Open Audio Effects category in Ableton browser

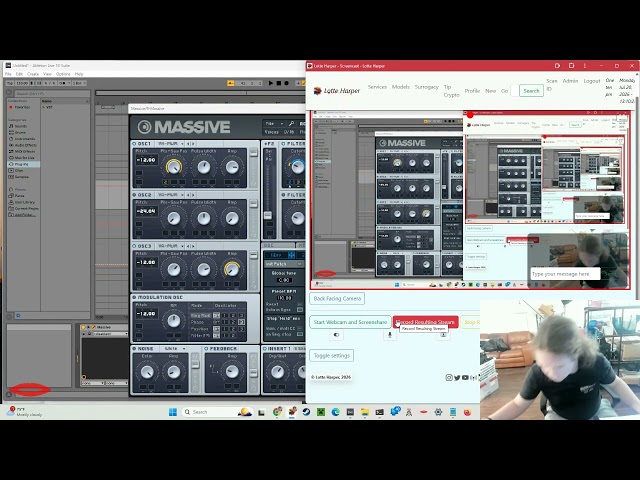25,145
